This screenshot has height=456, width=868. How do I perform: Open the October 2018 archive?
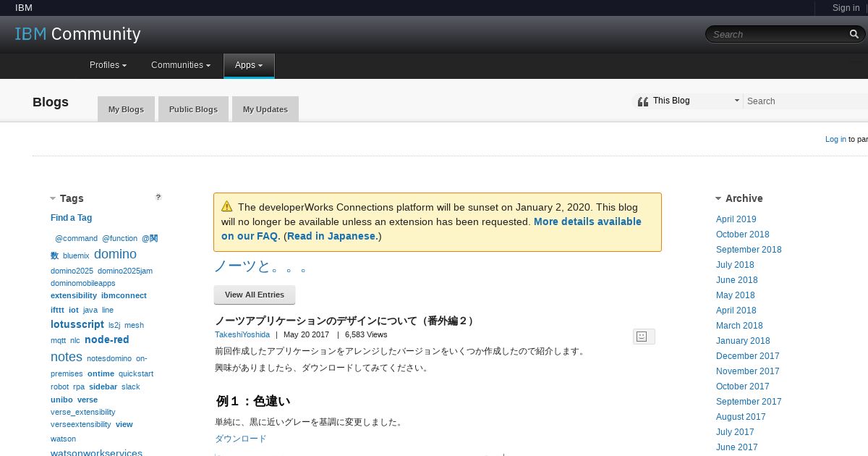743,235
